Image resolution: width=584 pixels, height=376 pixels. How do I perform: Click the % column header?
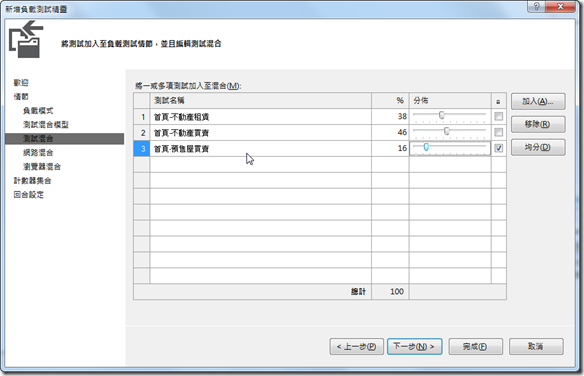(390, 101)
